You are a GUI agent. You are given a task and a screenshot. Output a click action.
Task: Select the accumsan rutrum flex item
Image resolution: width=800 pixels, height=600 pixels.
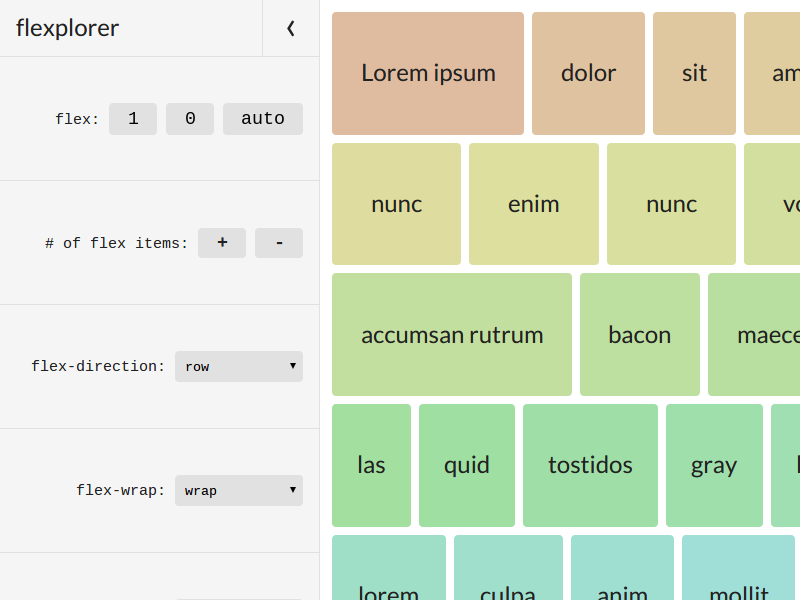coord(451,335)
